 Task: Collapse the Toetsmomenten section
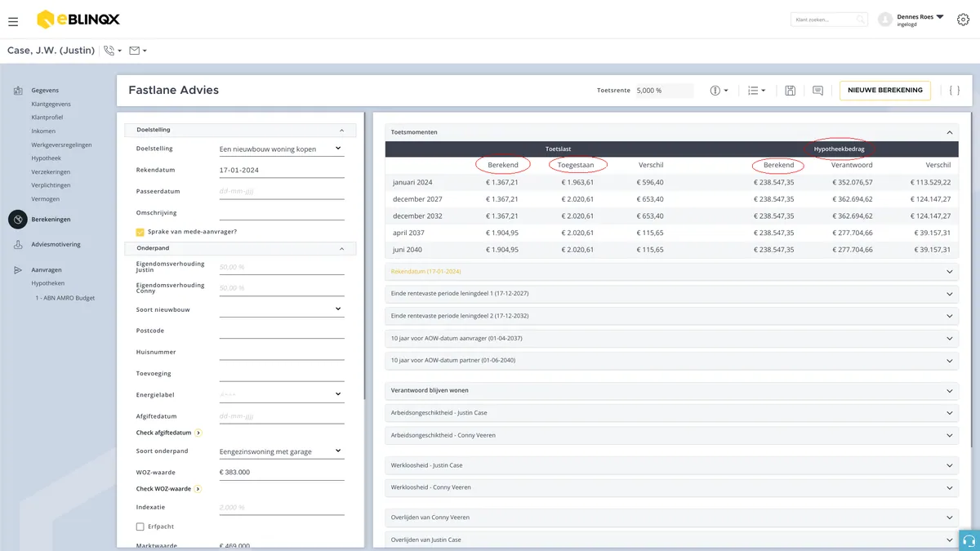point(950,132)
